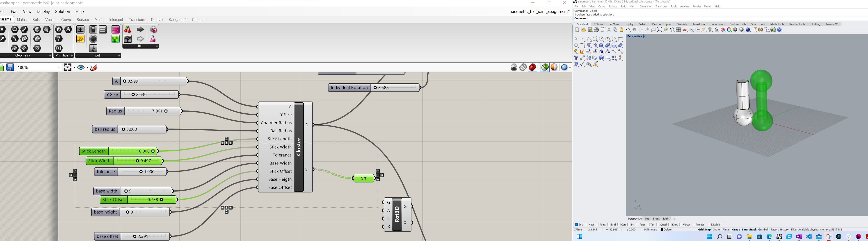
Task: Open the 180% zoom level dropdown
Action: pyautogui.click(x=59, y=68)
